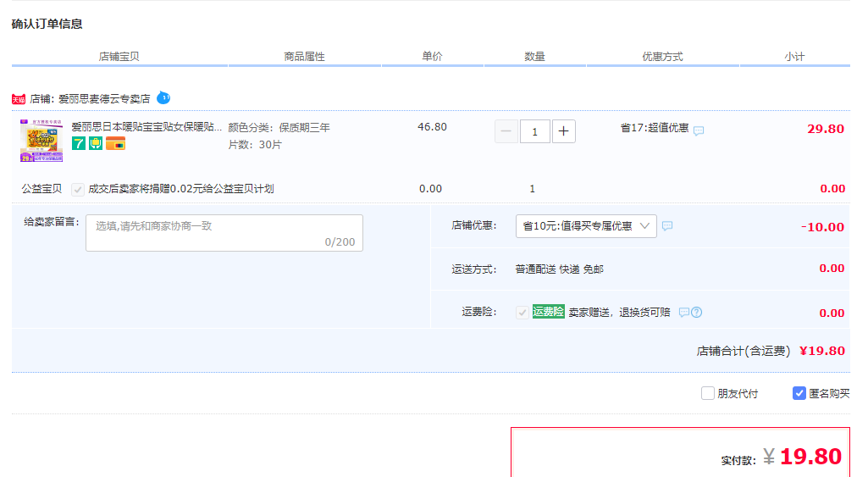
Task: Open the 店铺优惠 dropdown 省10元:值得买专属优惠
Action: pos(586,226)
